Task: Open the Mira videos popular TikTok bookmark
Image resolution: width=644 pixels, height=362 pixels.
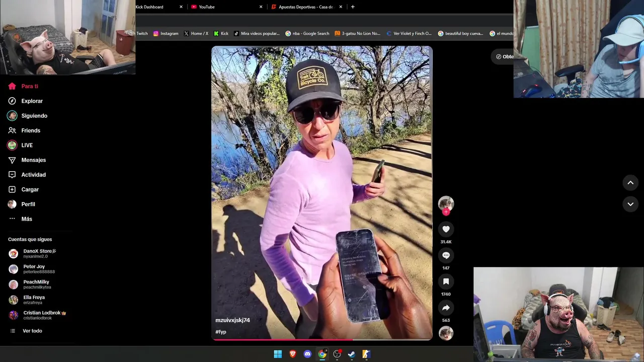Action: coord(257,34)
